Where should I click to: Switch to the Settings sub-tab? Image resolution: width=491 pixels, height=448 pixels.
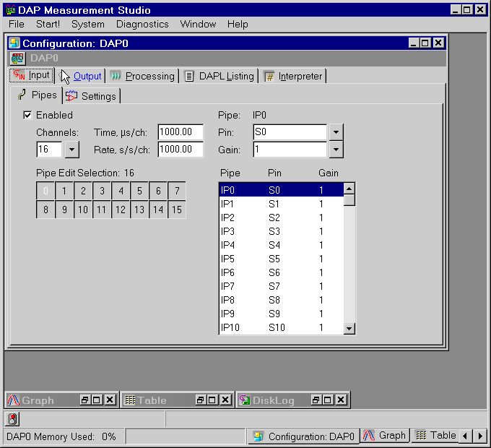pos(91,96)
